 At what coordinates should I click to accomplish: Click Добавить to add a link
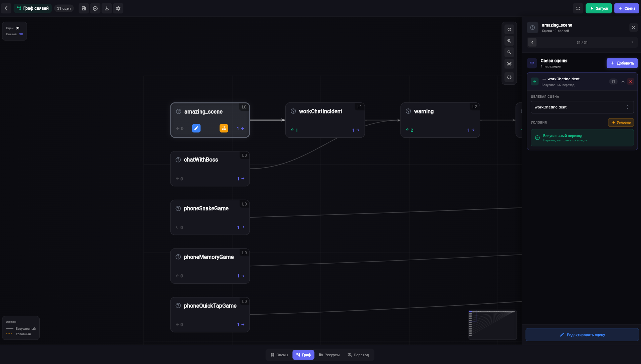click(622, 63)
